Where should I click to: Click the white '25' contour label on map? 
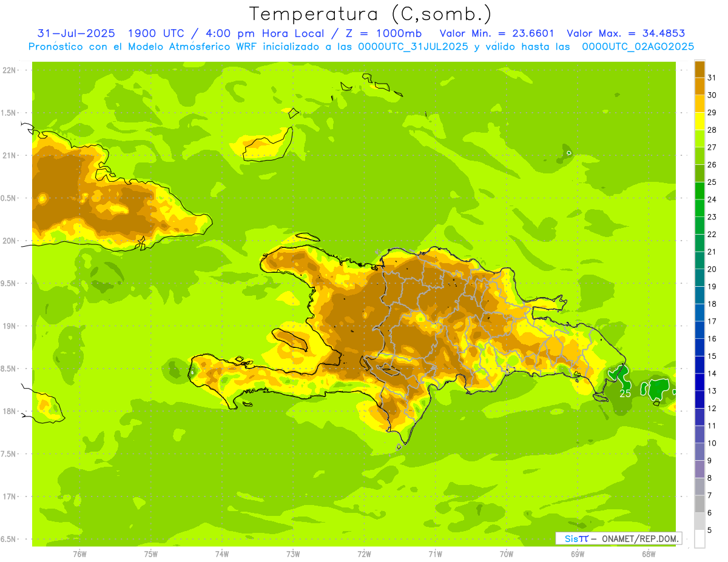625,393
